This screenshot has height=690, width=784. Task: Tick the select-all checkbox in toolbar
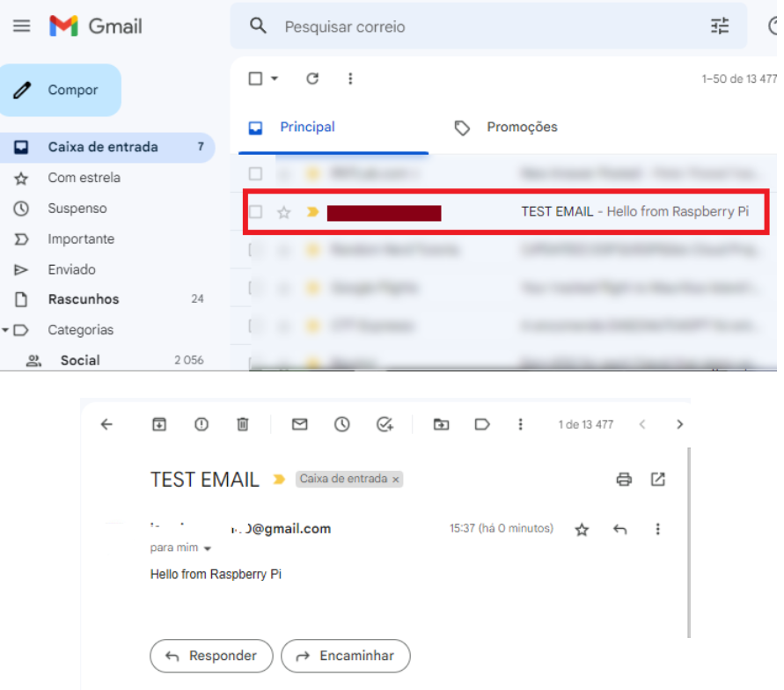coord(255,78)
